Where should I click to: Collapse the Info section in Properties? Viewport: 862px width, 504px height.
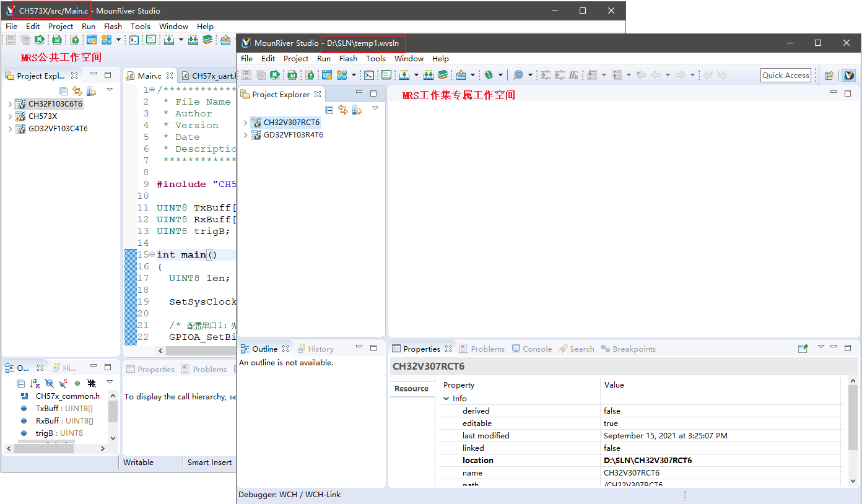coord(446,399)
